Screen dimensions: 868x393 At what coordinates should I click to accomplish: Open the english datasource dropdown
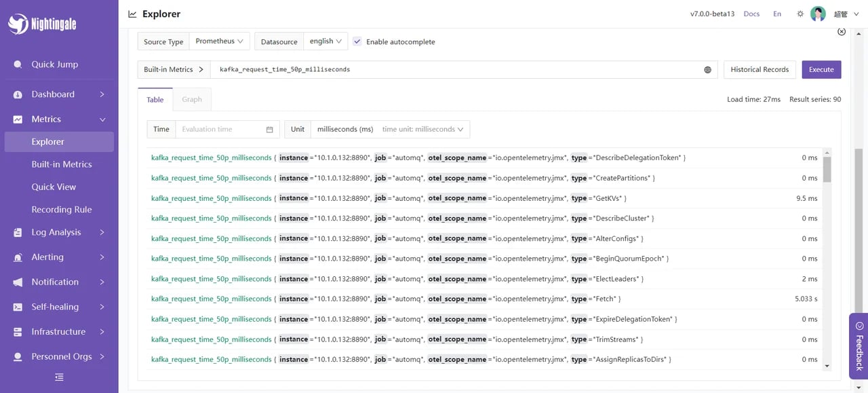coord(325,41)
